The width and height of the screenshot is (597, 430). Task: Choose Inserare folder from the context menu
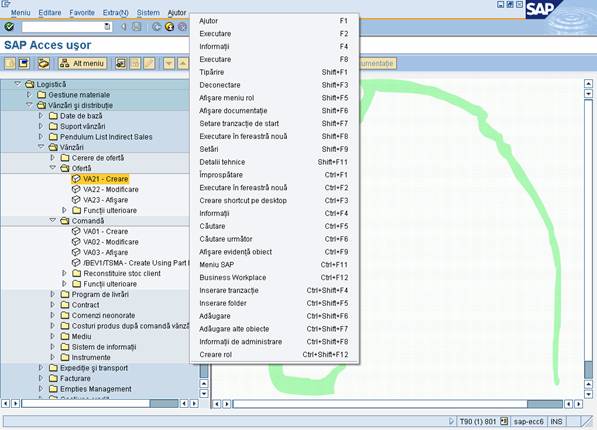[274, 303]
